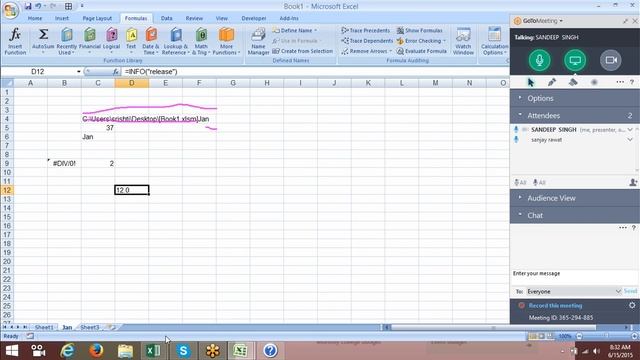
Task: Switch to the Data ribbon tab
Action: click(167, 18)
